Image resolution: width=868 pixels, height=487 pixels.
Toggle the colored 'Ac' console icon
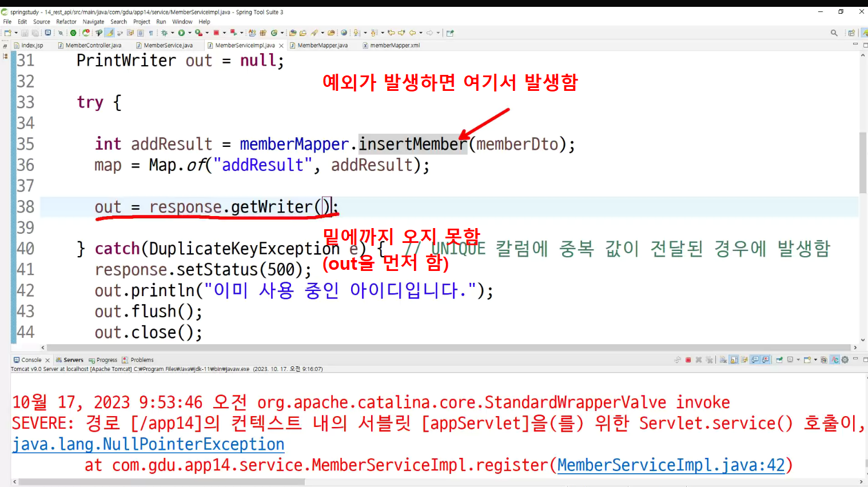(835, 360)
